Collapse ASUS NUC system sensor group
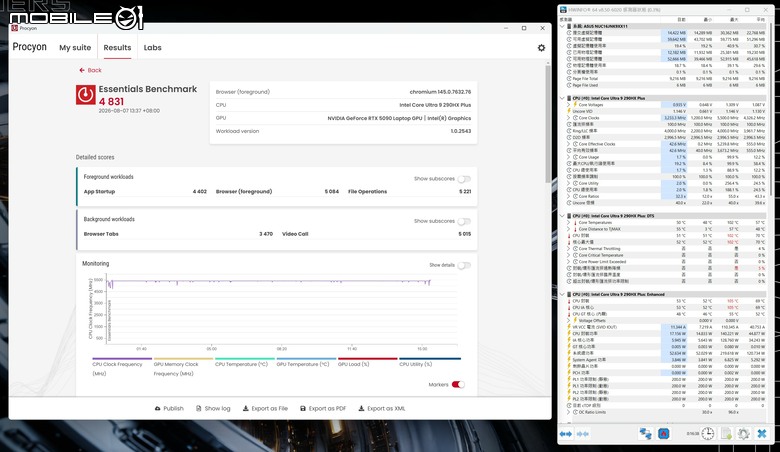 click(563, 26)
